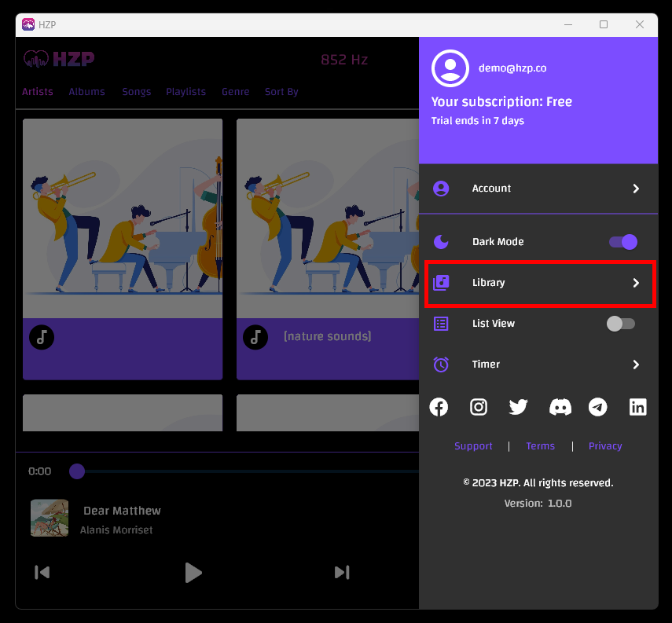Image resolution: width=672 pixels, height=623 pixels.
Task: Expand the Account chevron arrow
Action: point(636,189)
